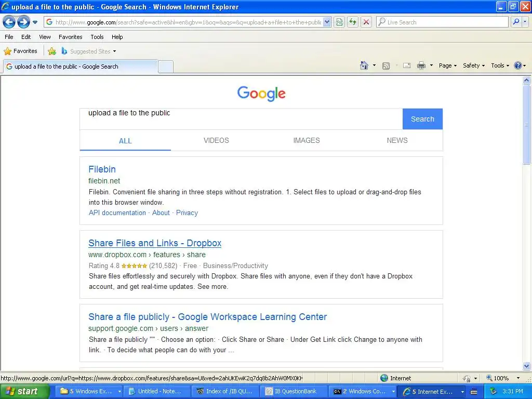Viewport: 532px width, 399px height.
Task: Click the Add to Favorites Bar icon
Action: pyautogui.click(x=52, y=51)
